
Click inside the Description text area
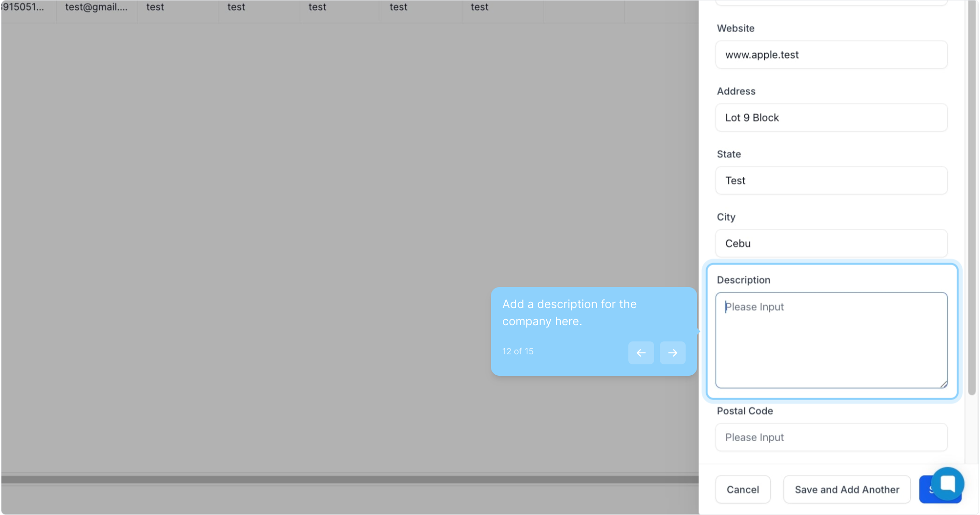[x=831, y=340]
